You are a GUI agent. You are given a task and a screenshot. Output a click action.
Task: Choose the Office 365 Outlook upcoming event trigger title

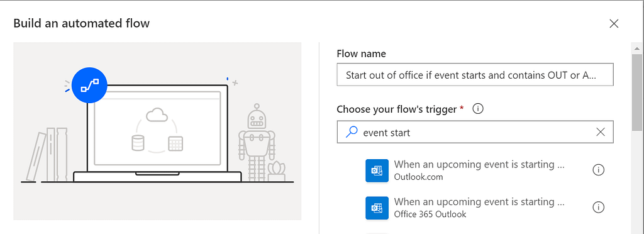479,202
